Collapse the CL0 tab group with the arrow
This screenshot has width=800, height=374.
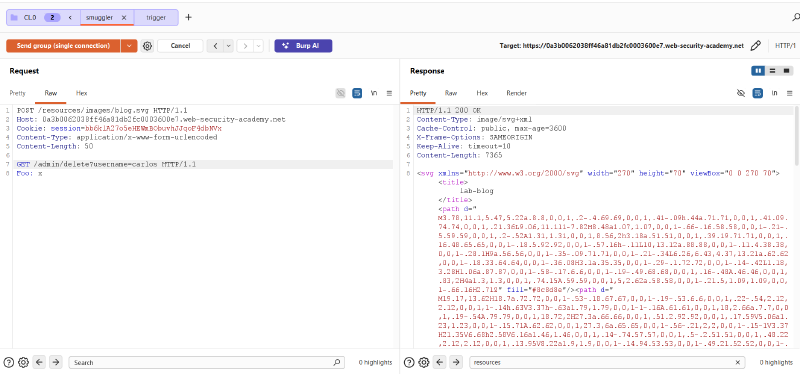70,17
